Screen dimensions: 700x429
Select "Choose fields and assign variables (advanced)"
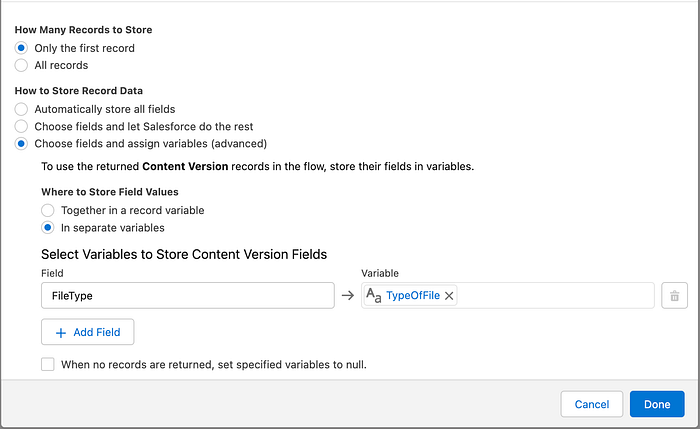pos(21,143)
